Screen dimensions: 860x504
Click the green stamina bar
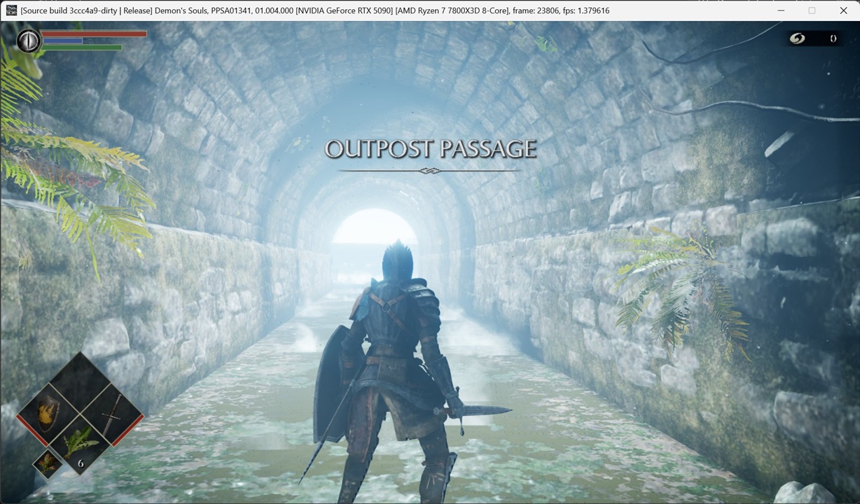pyautogui.click(x=83, y=48)
